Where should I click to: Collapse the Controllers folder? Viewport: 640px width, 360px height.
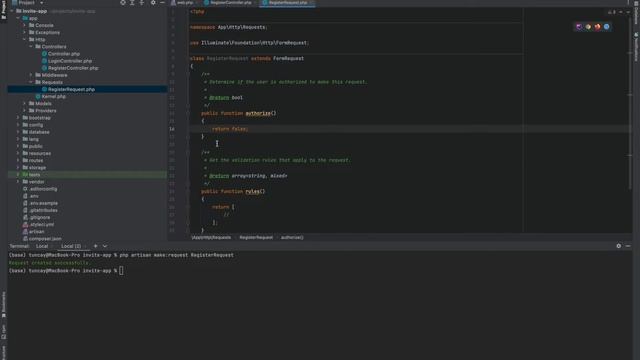pos(31,47)
